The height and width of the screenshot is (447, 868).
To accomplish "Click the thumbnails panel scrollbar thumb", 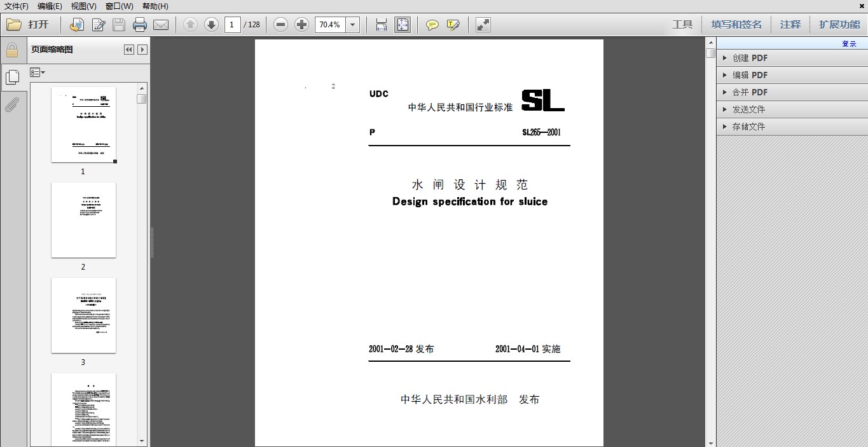I will tap(142, 99).
